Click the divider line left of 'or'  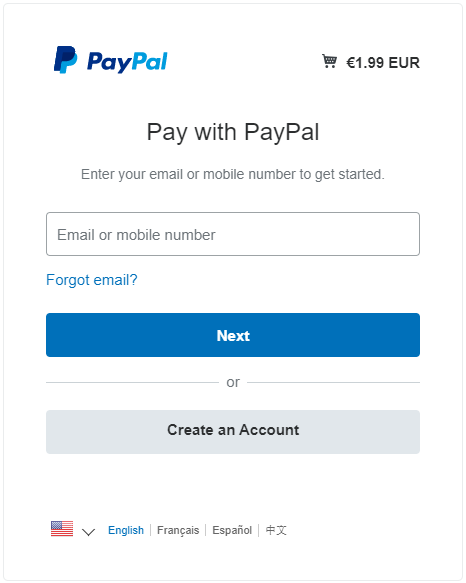132,382
